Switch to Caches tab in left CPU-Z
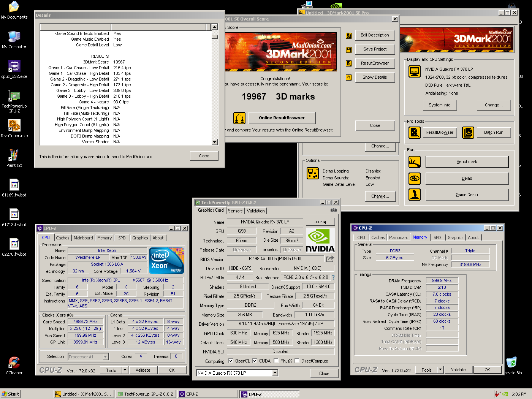Image resolution: width=532 pixels, height=399 pixels. 63,238
